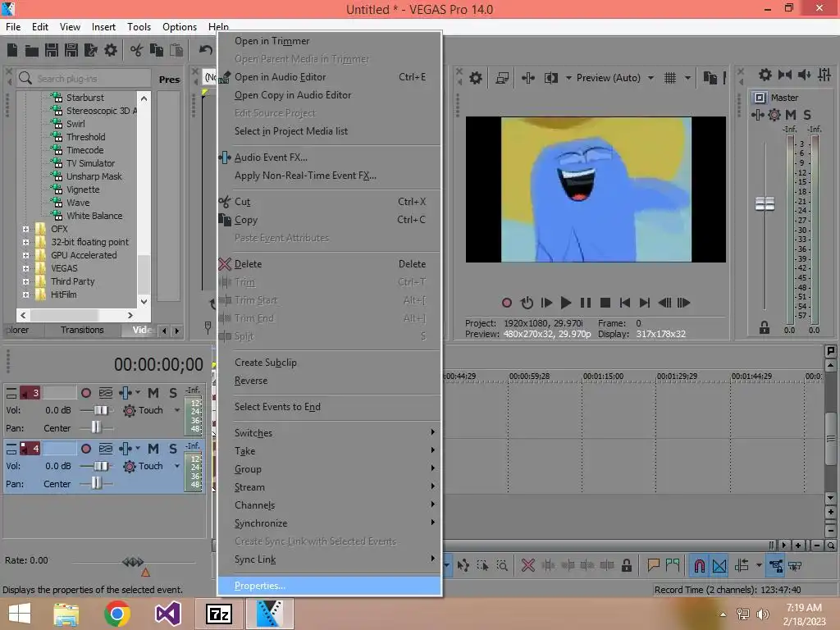The height and width of the screenshot is (630, 840).
Task: Click Insert Marker flag icon
Action: 653,566
